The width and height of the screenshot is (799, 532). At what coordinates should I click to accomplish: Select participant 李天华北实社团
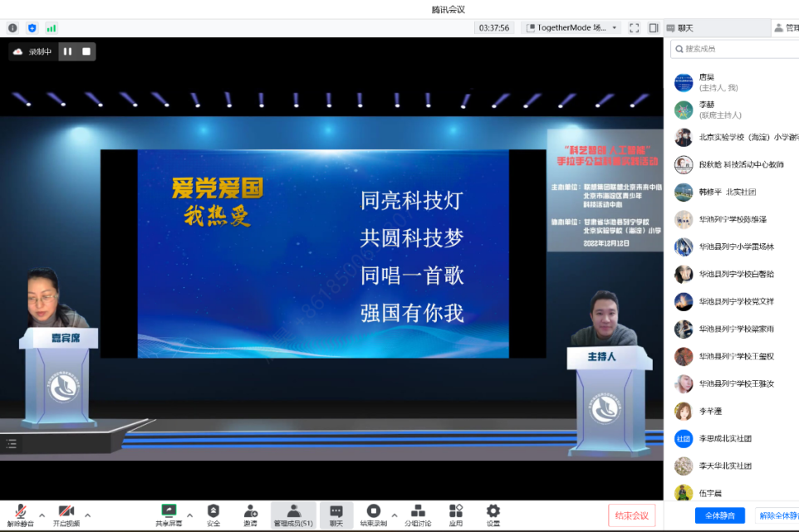[733, 466]
